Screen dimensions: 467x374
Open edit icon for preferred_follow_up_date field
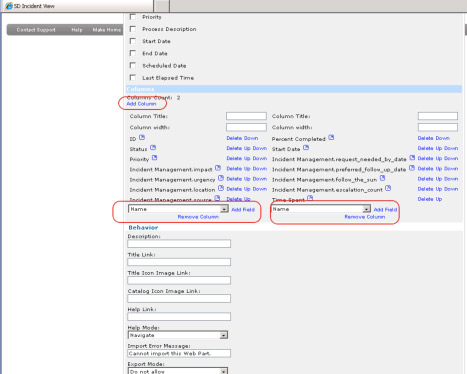coord(412,168)
